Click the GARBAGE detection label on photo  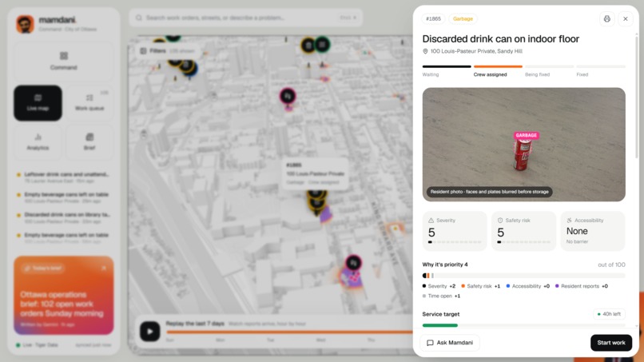pyautogui.click(x=526, y=135)
